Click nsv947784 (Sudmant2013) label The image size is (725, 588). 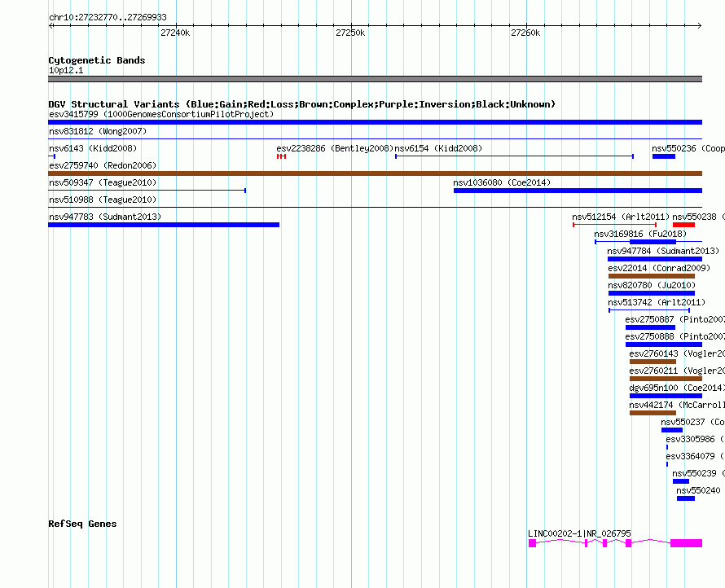point(663,251)
